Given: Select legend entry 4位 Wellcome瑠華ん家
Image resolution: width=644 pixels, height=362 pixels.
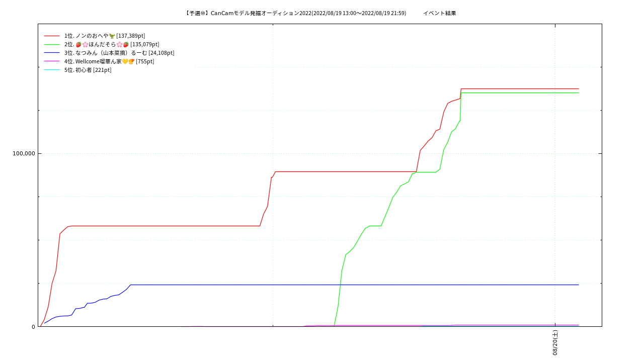Looking at the screenshot, I should coord(109,61).
